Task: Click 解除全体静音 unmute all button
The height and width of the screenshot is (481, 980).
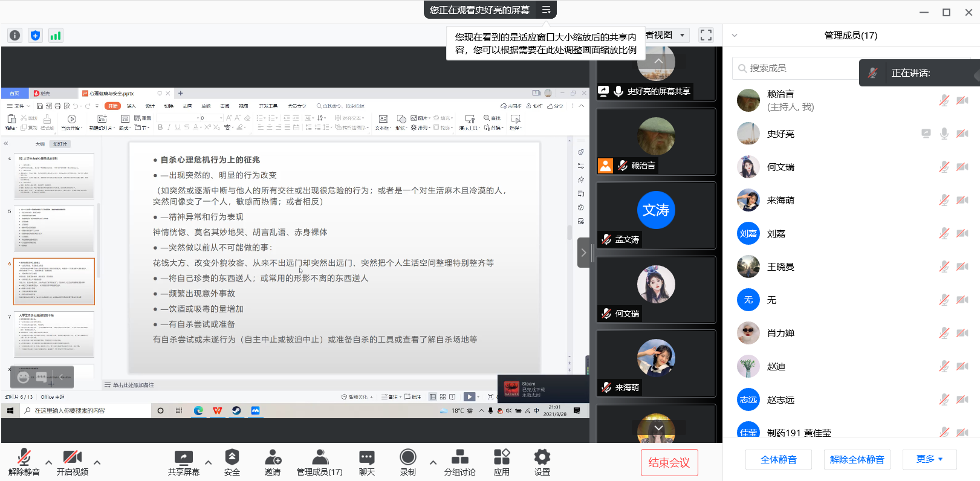Action: coord(857,460)
